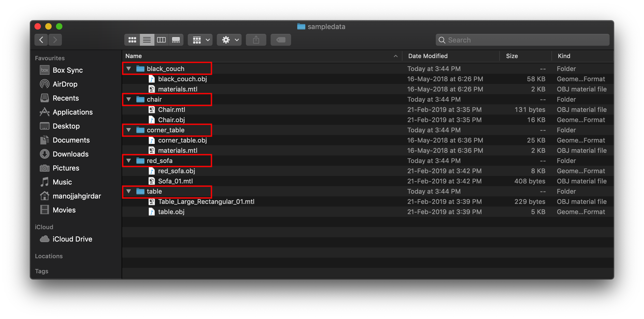Click the Share toolbar button

tap(256, 40)
